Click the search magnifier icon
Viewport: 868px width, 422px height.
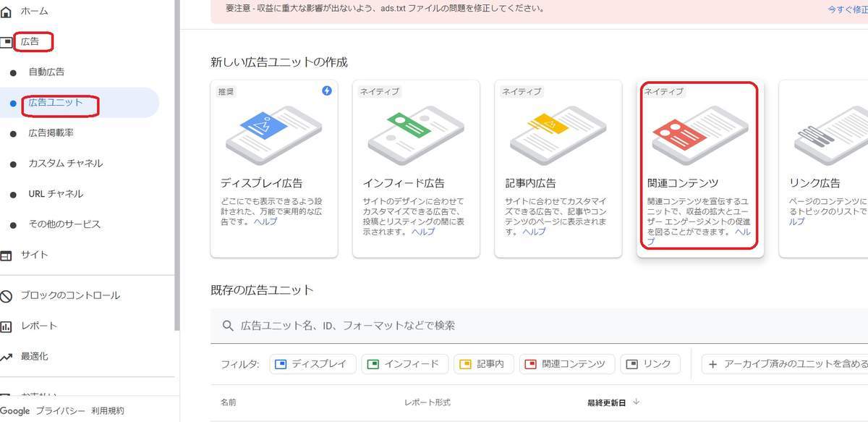pos(228,326)
